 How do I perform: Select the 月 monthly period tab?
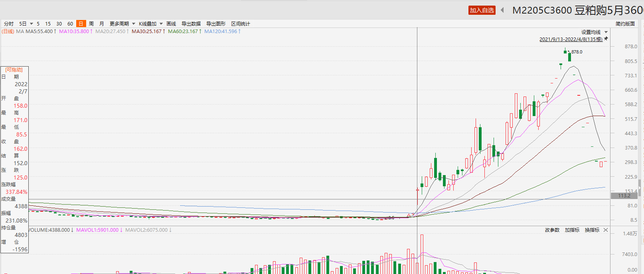[102, 24]
